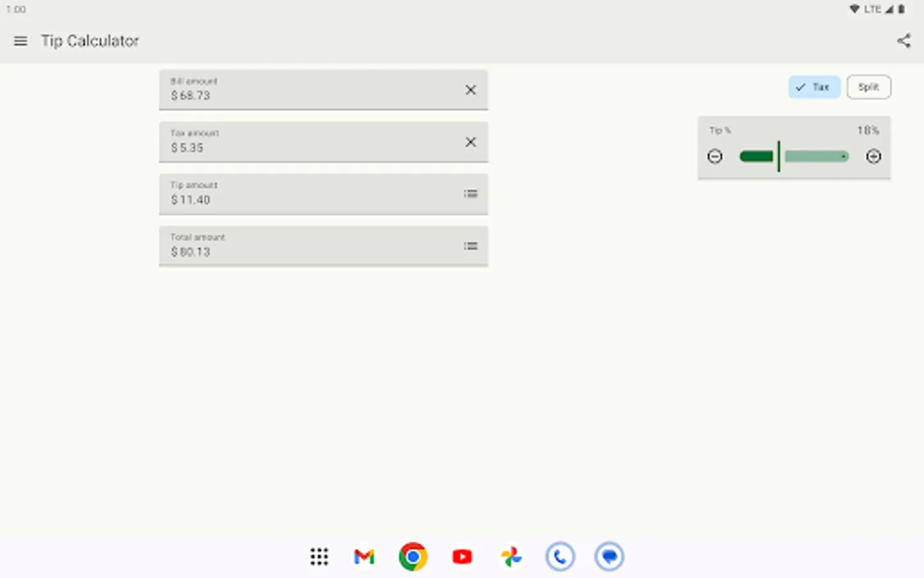Open Chrome from the dock
This screenshot has height=578, width=924.
pos(413,557)
